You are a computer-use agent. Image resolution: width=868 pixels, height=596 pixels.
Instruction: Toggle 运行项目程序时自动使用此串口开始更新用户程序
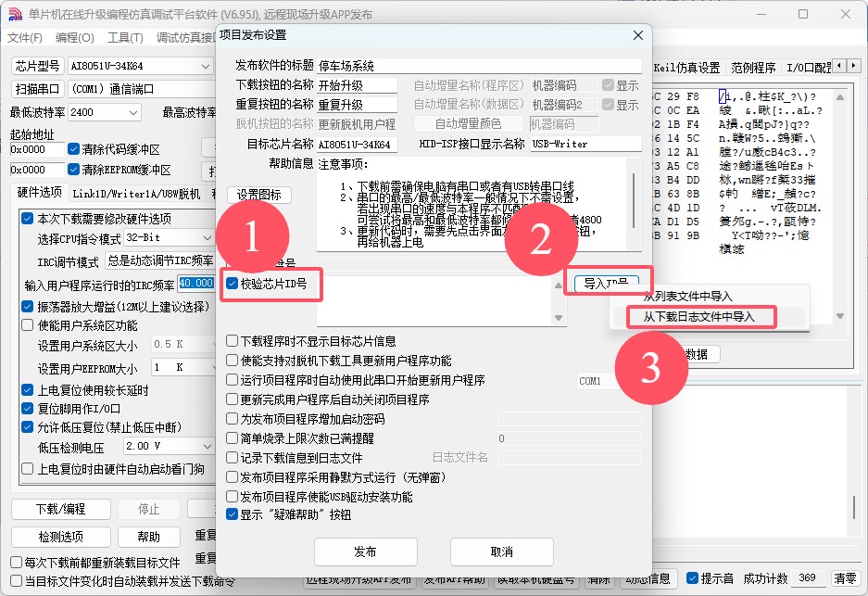tap(232, 380)
